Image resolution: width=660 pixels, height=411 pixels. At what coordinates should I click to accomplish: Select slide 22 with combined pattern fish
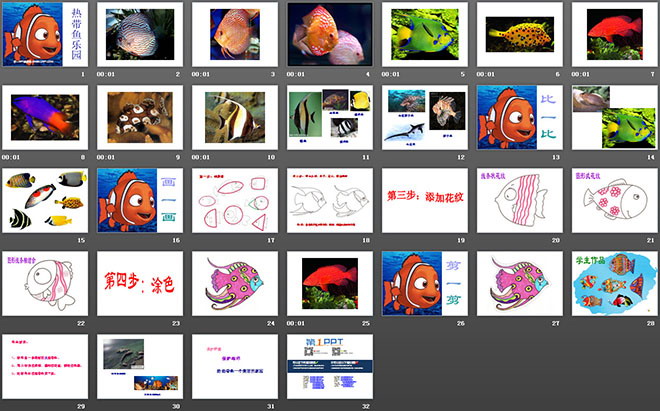45,283
